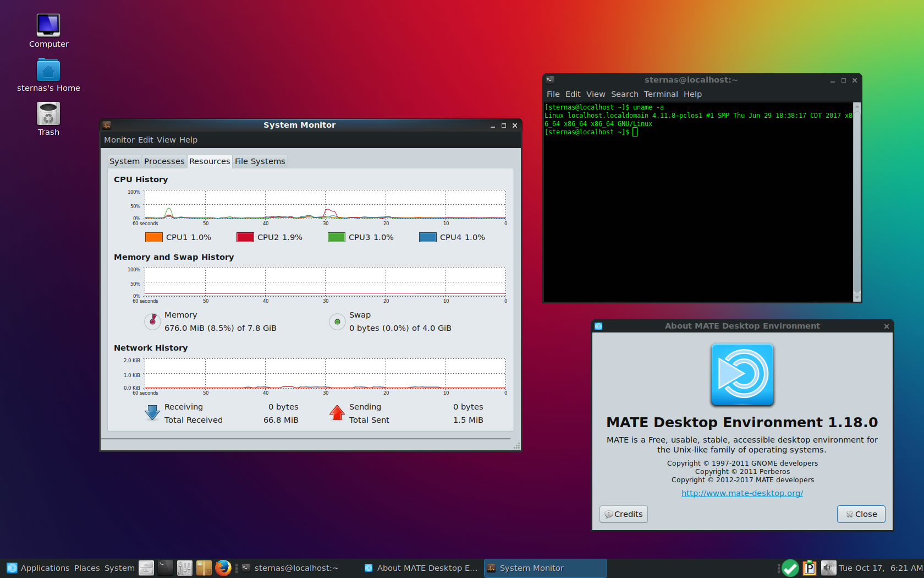Click the red Sending up-arrow icon
924x578 pixels.
coord(337,413)
